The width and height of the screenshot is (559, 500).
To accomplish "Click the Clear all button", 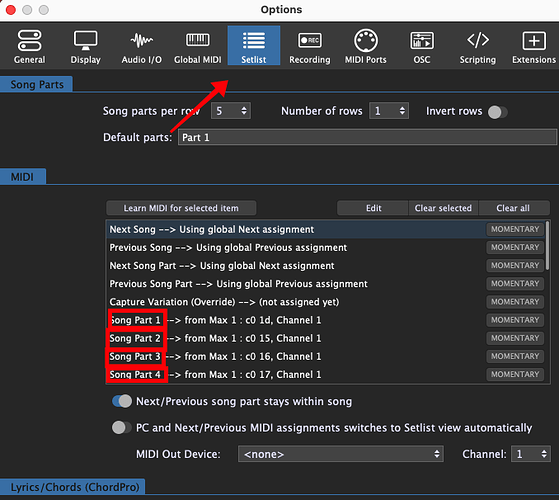I will 514,208.
